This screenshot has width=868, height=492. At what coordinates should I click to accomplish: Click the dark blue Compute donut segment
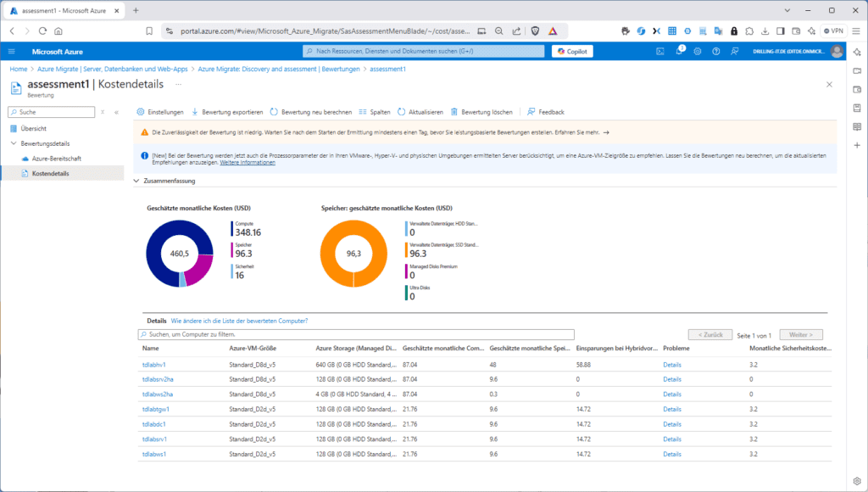pyautogui.click(x=159, y=238)
